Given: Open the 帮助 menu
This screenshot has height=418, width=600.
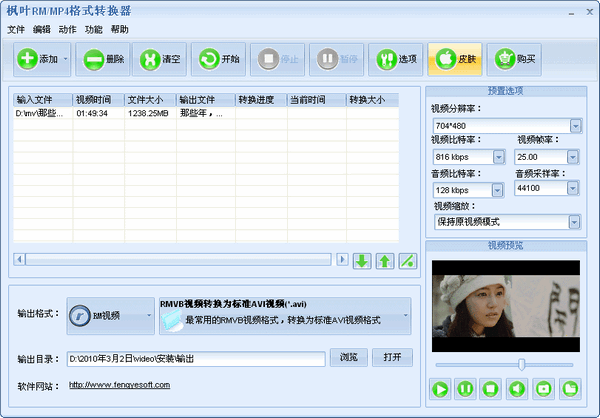Looking at the screenshot, I should (x=120, y=30).
